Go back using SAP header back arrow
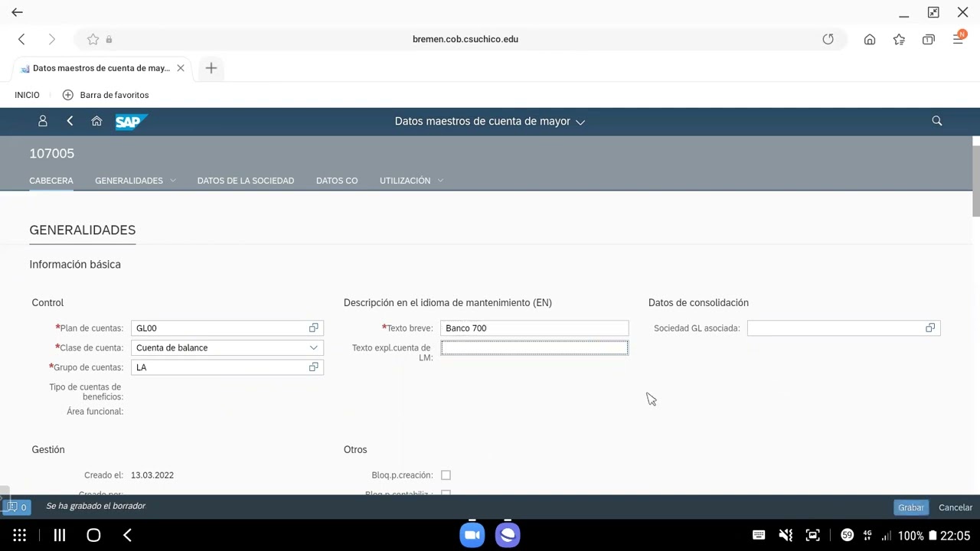Image resolution: width=980 pixels, height=551 pixels. (70, 121)
